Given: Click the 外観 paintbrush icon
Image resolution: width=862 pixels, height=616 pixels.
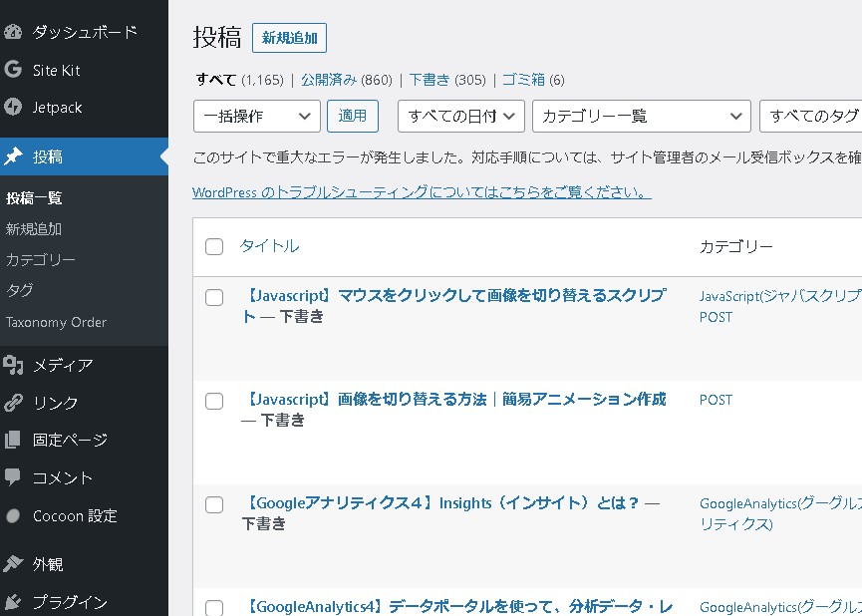Looking at the screenshot, I should (13, 564).
